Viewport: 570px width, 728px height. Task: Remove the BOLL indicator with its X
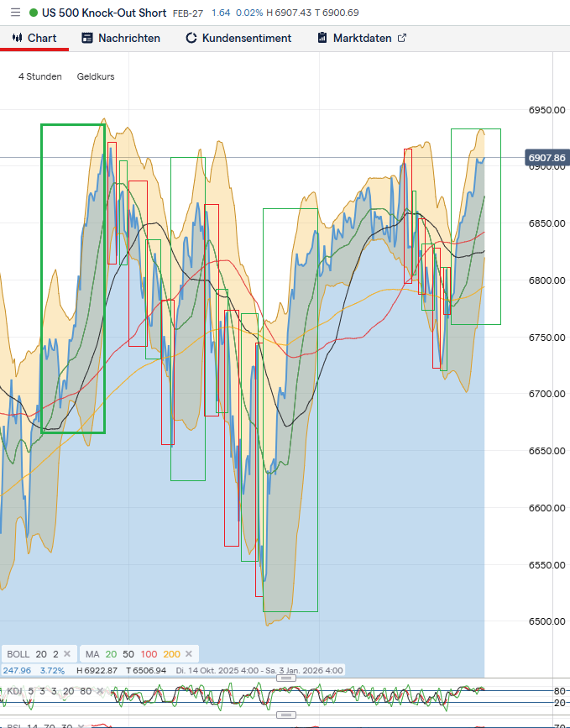(67, 654)
